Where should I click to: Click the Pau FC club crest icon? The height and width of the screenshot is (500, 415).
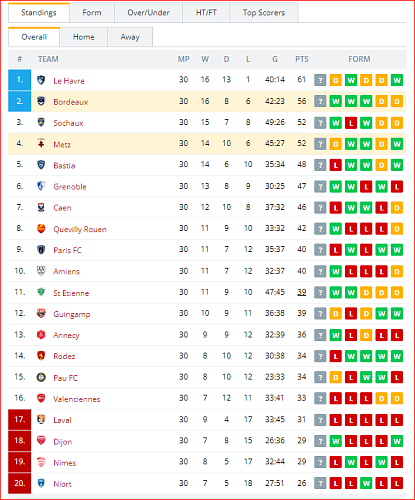click(x=41, y=377)
